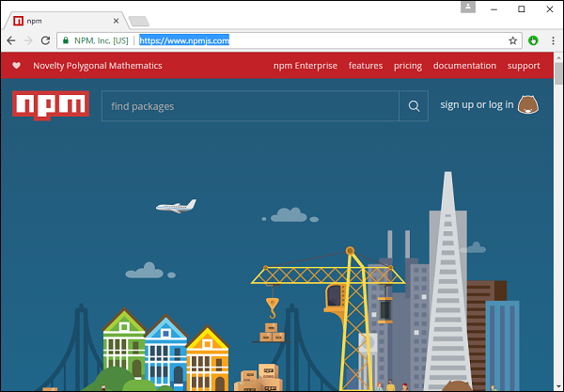564x392 pixels.
Task: Open Chrome's three-dot menu
Action: (x=554, y=40)
